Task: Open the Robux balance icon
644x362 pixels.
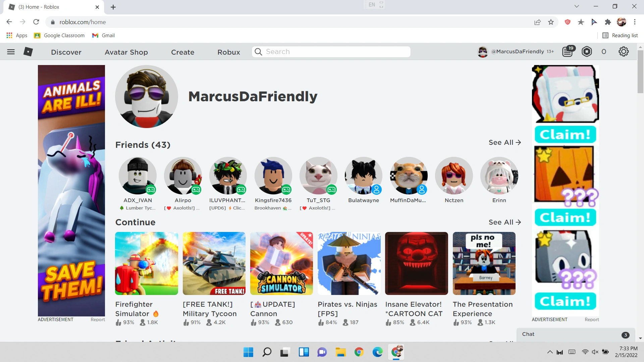Action: click(587, 52)
